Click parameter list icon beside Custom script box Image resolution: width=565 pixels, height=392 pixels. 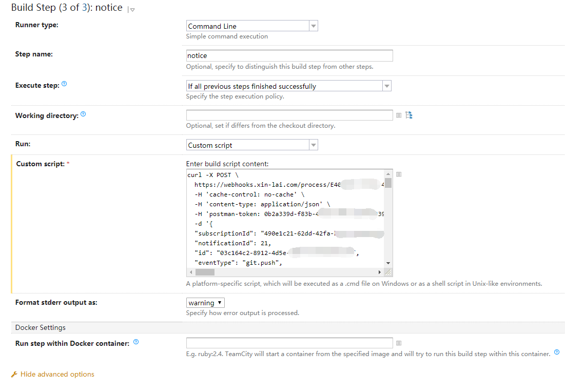399,174
